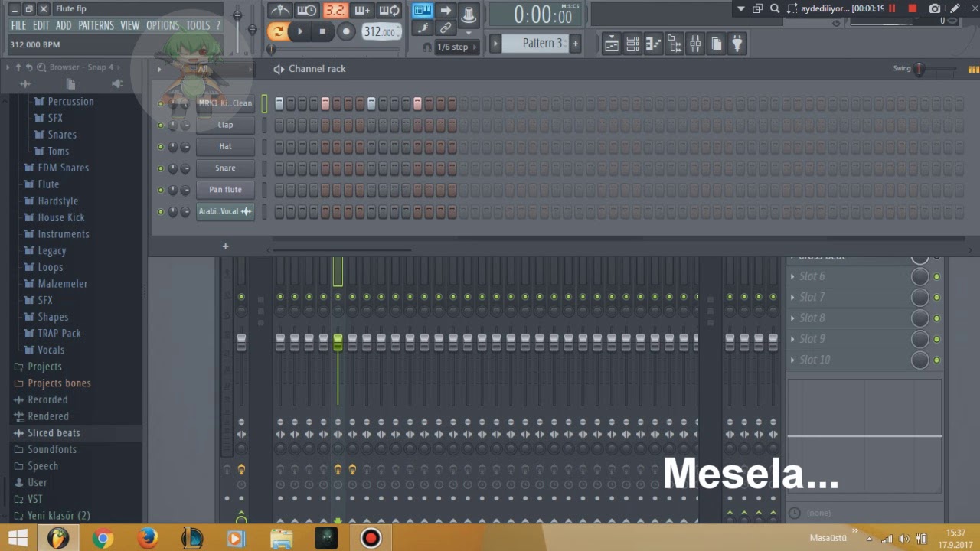Toggle mixer effect Slot 7 on/off
Viewport: 980px width, 551px height.
click(x=936, y=297)
